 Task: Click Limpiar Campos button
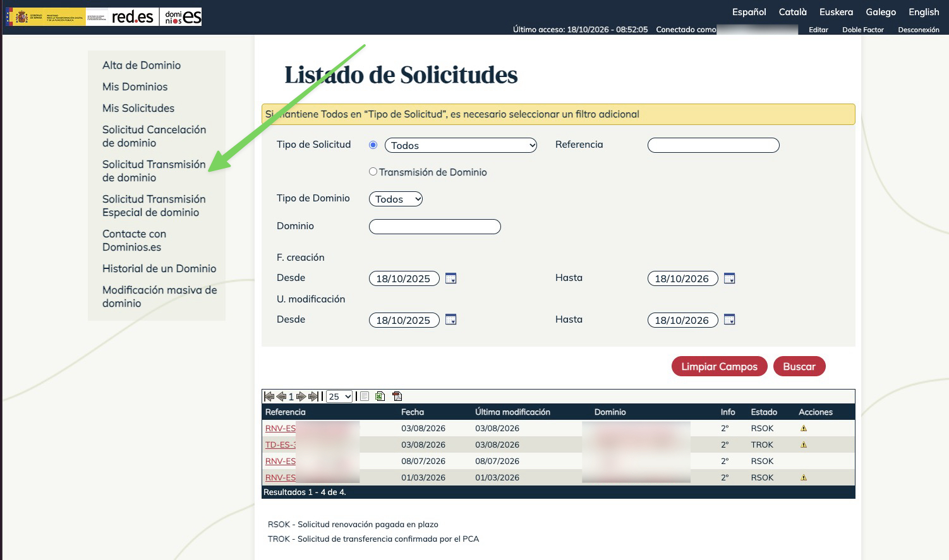pos(719,366)
